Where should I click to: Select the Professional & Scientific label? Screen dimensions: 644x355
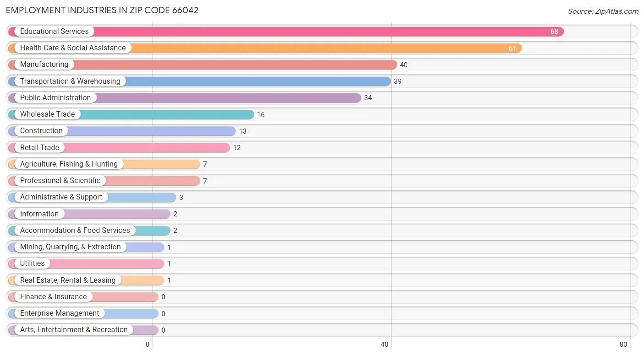tap(60, 181)
